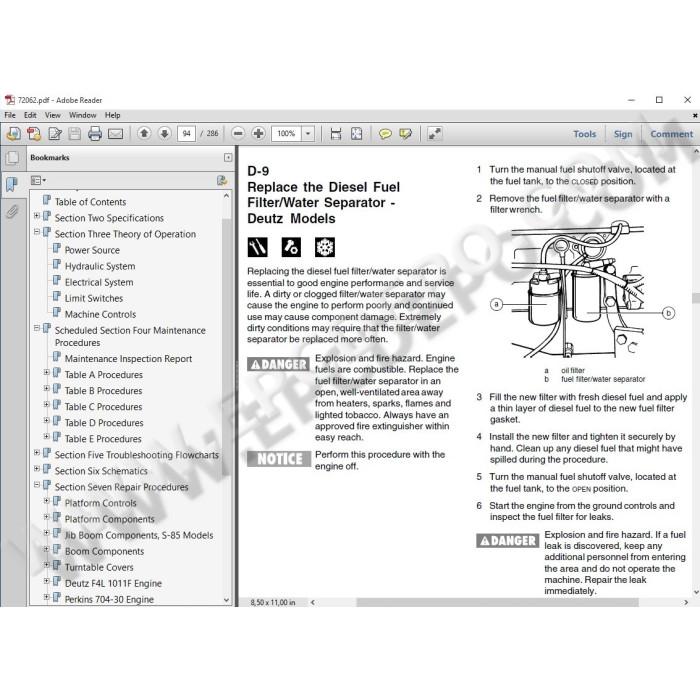Click document horizontal scroll right arrow
Screen dimensions: 700x700
click(686, 602)
